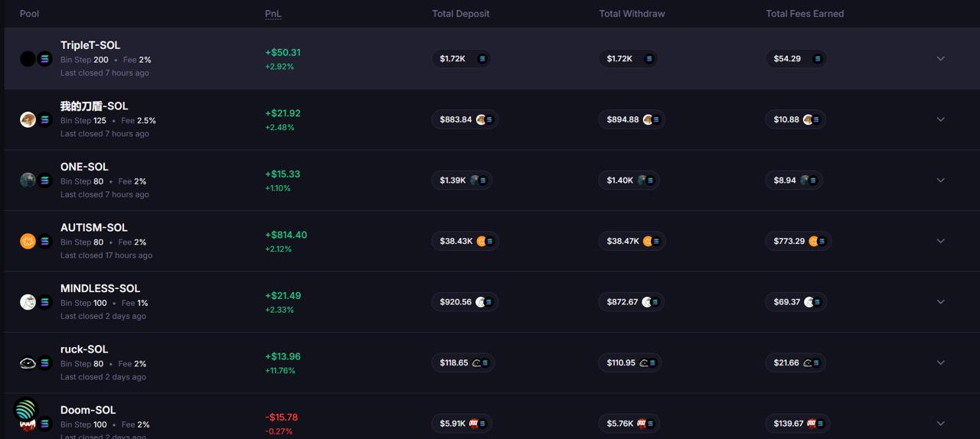Viewport: 980px width, 439px height.
Task: Click the Total Deposit column header
Action: pos(460,14)
